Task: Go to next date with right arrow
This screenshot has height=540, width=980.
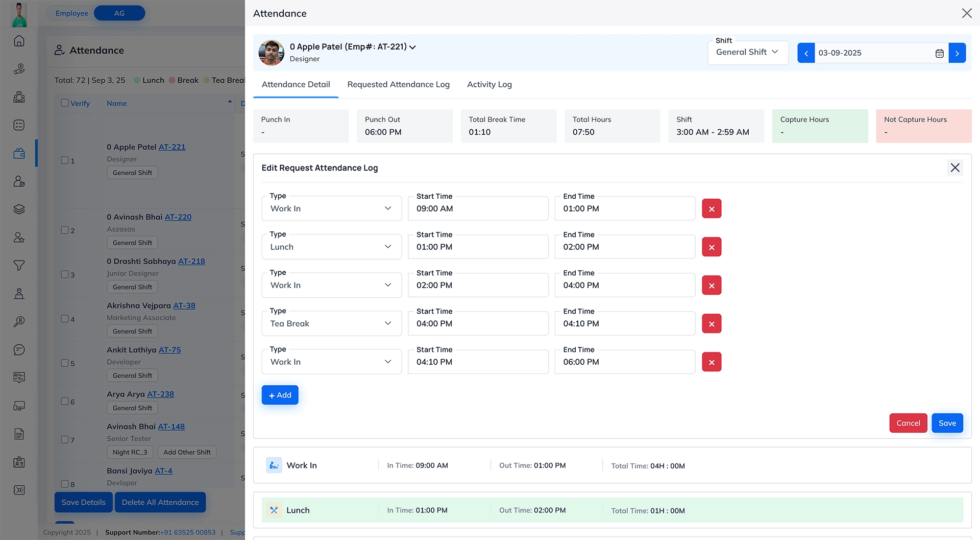Action: (x=957, y=53)
